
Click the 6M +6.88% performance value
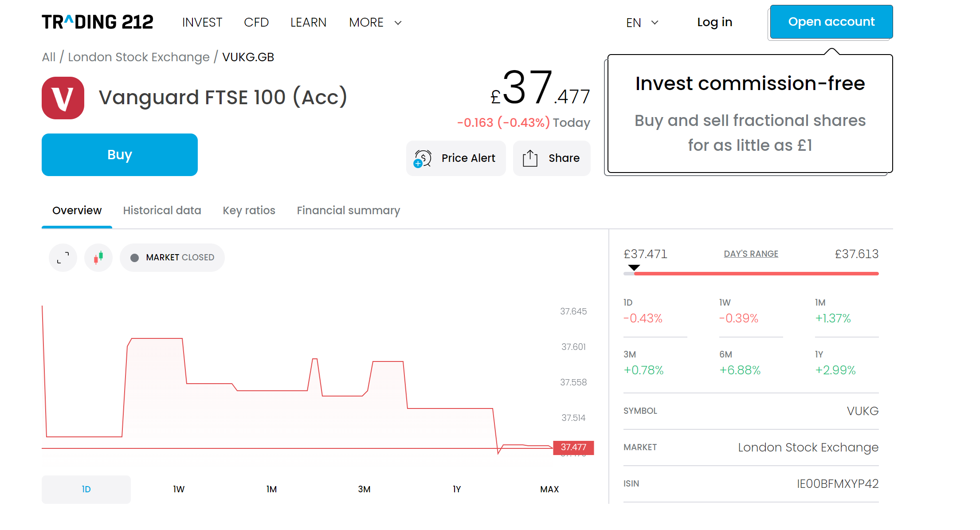point(740,370)
